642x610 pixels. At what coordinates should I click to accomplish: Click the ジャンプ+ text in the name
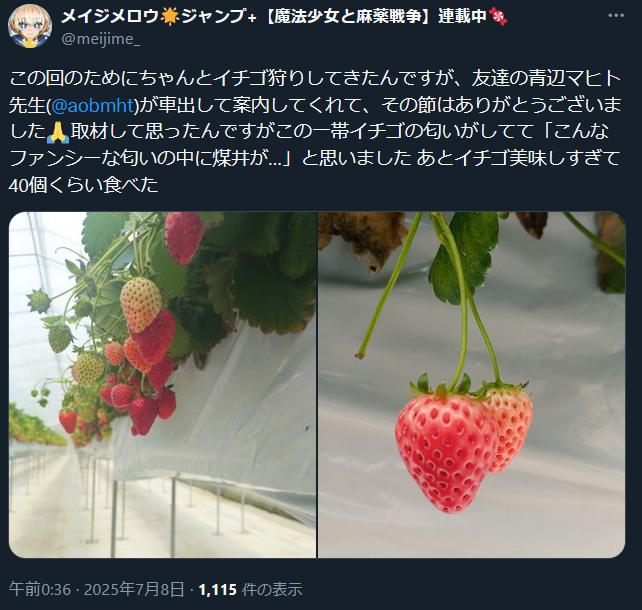click(x=219, y=16)
